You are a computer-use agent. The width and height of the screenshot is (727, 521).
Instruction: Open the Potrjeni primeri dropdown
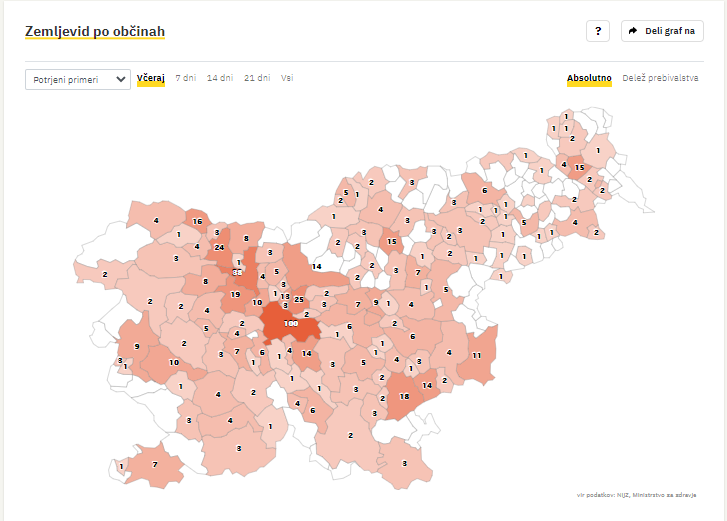[78, 79]
